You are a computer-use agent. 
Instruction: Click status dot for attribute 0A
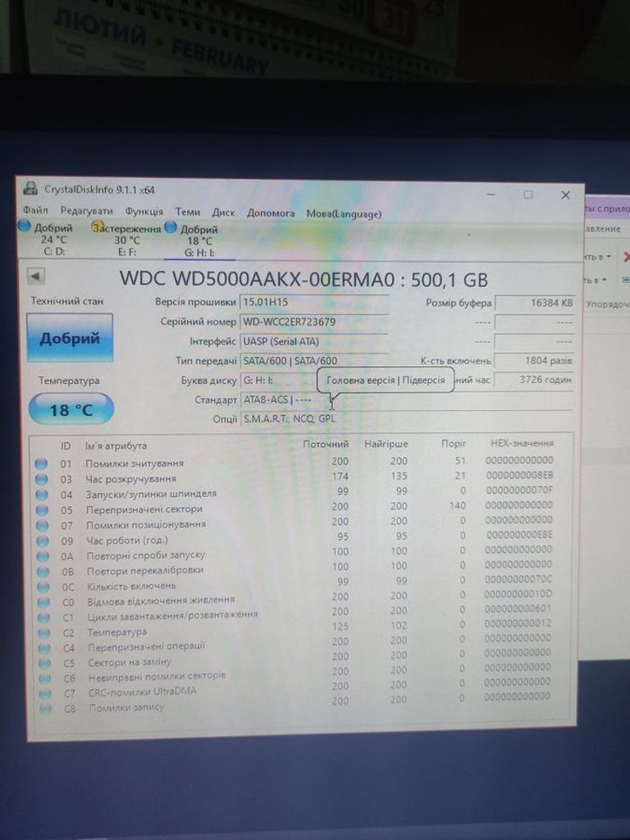[x=43, y=557]
